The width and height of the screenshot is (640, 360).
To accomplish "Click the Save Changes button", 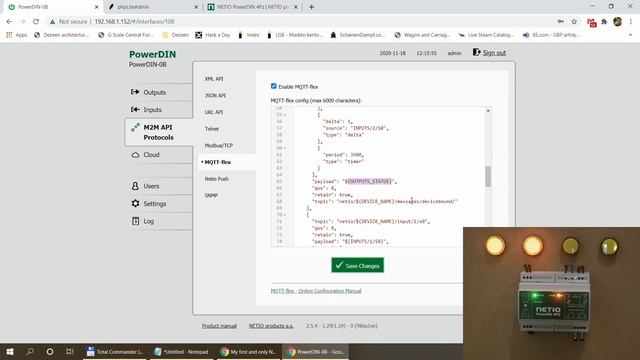I will pos(358,265).
